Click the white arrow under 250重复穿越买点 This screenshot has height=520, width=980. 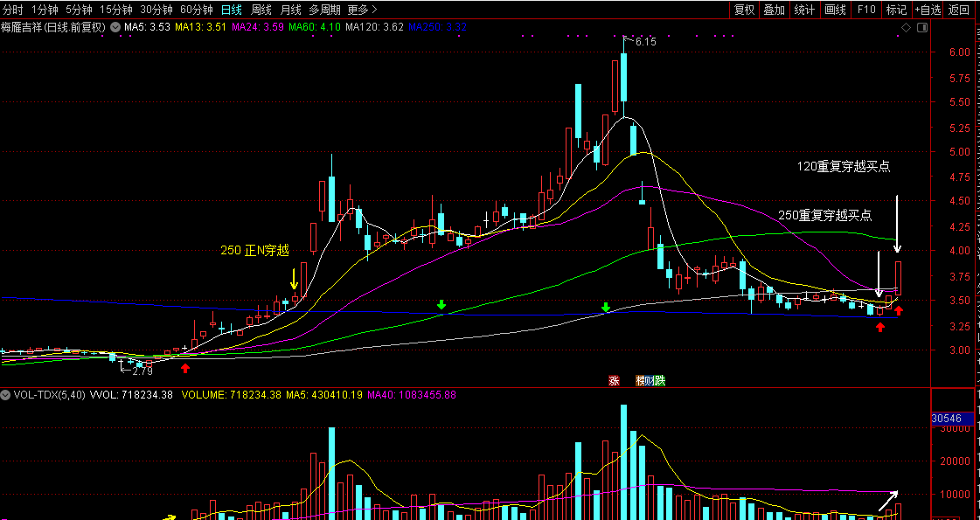click(879, 280)
